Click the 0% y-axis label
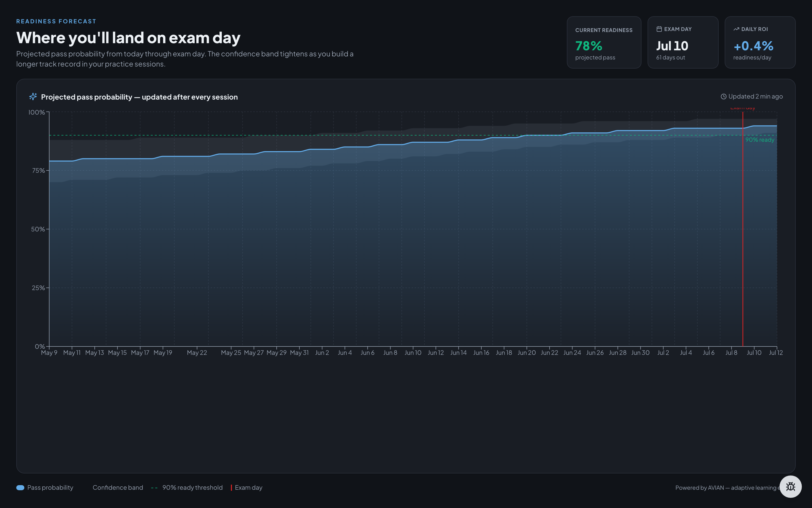This screenshot has height=508, width=812. (x=40, y=346)
